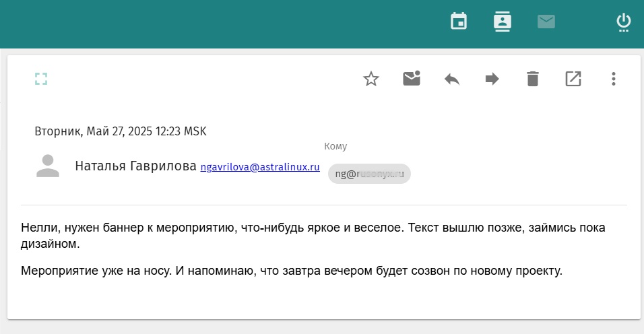
Task: Open the three-dot more options menu
Action: click(613, 79)
